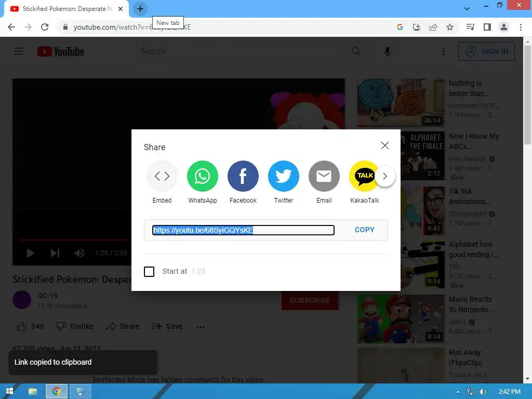Share the video by Email
The image size is (532, 399).
pyautogui.click(x=324, y=176)
